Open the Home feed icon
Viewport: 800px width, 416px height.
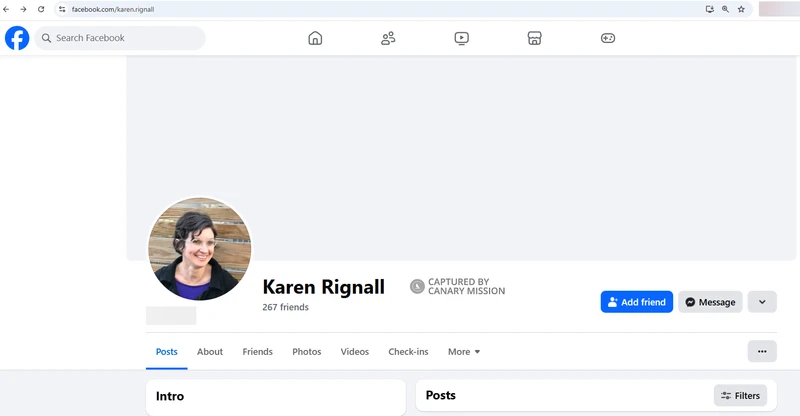pos(315,38)
